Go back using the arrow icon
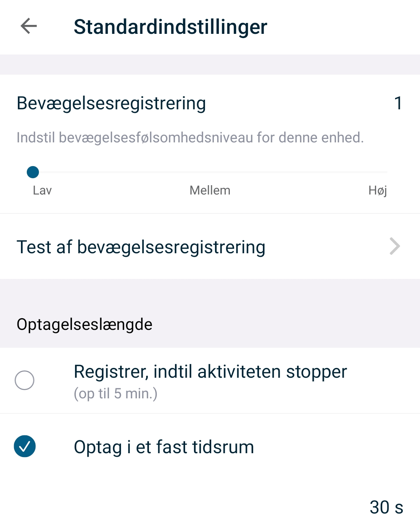Screen dimensions: 420x524 click(29, 26)
